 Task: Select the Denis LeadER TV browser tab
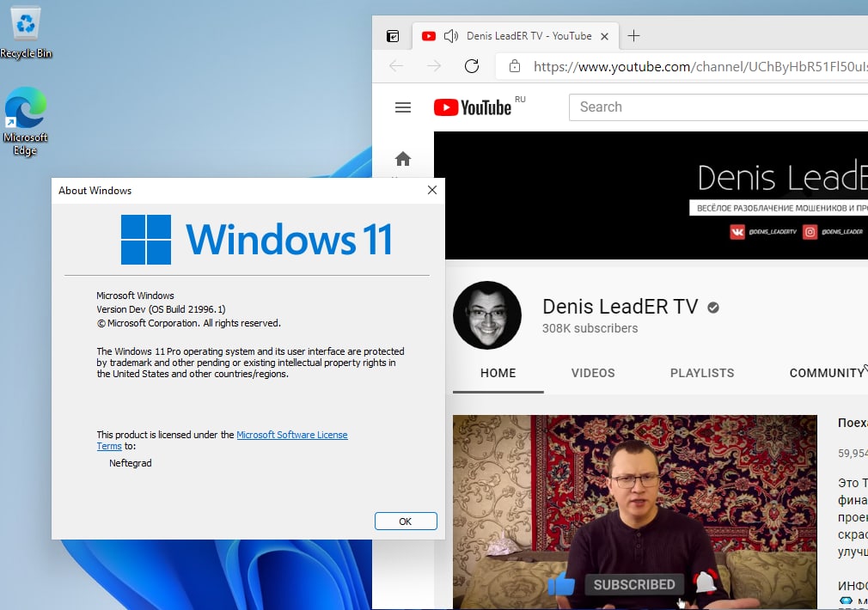point(515,36)
